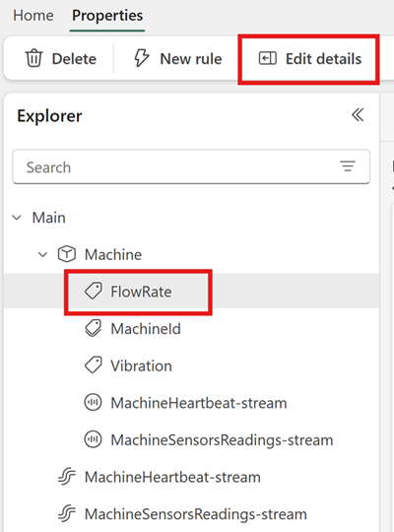Click the Delete trash can icon
Viewport: 394px width, 532px height.
33,59
